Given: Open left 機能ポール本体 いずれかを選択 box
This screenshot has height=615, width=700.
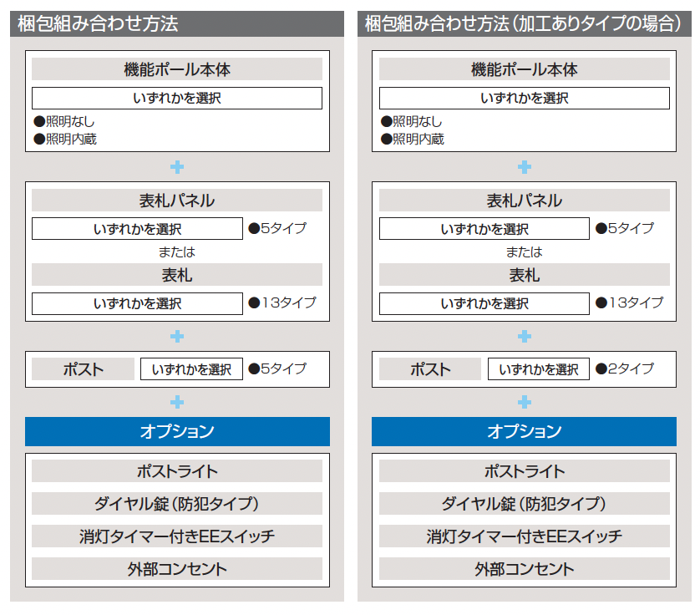Looking at the screenshot, I should click(177, 98).
